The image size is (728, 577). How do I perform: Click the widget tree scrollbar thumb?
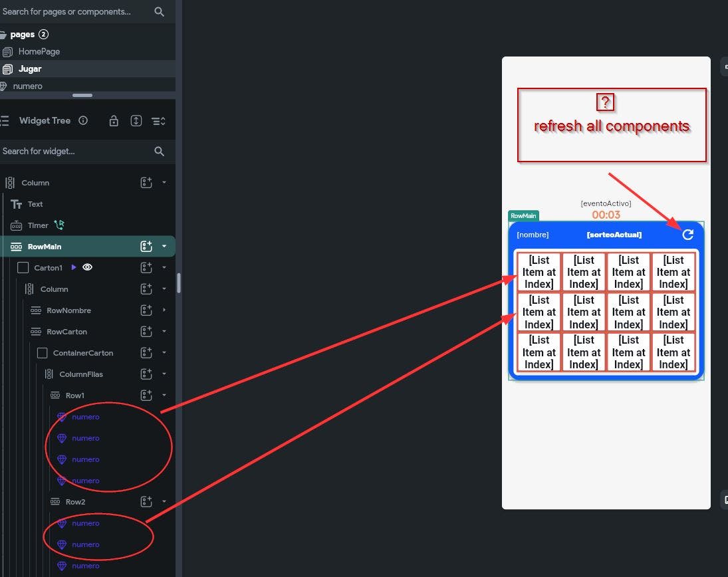tap(179, 283)
